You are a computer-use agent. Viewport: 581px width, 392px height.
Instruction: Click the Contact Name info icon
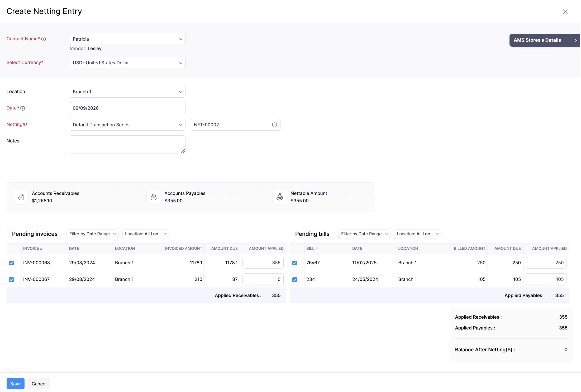click(44, 39)
